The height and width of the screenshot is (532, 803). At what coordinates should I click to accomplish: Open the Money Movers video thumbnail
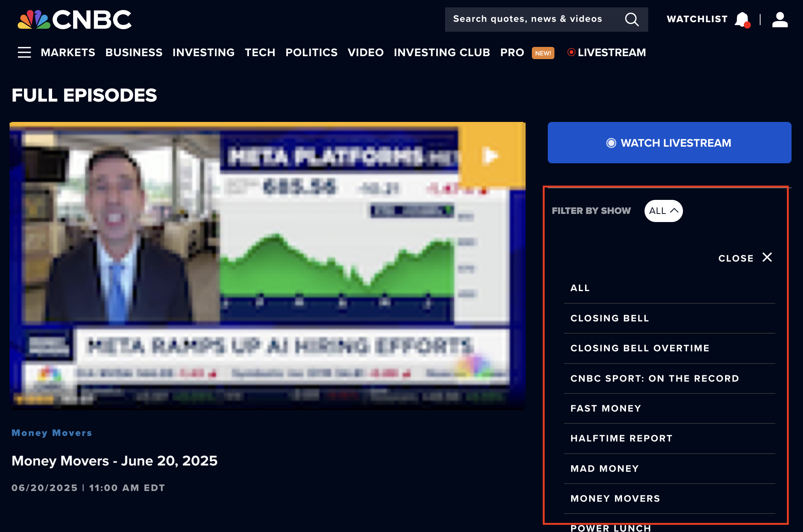pyautogui.click(x=267, y=266)
